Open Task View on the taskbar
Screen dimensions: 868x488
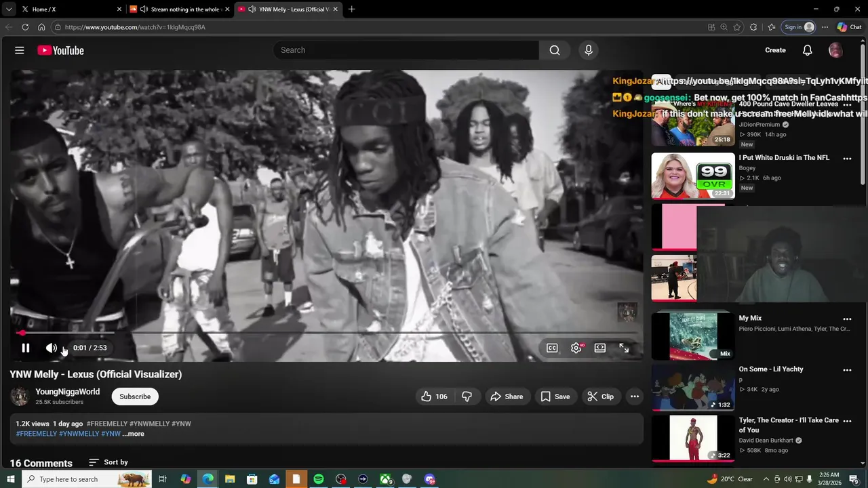[163, 479]
